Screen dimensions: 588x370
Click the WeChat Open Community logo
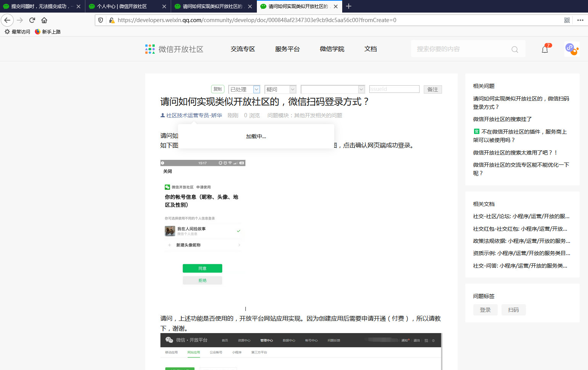click(x=174, y=49)
